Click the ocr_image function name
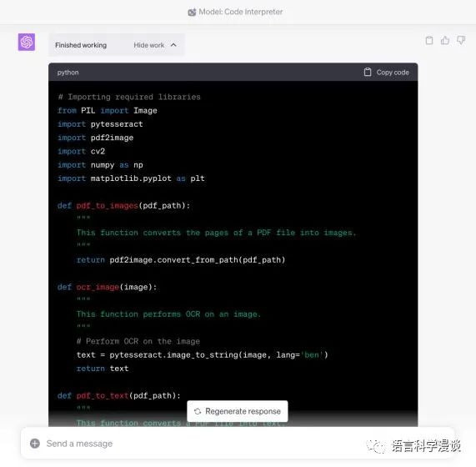Image resolution: width=476 pixels, height=467 pixels. point(98,287)
